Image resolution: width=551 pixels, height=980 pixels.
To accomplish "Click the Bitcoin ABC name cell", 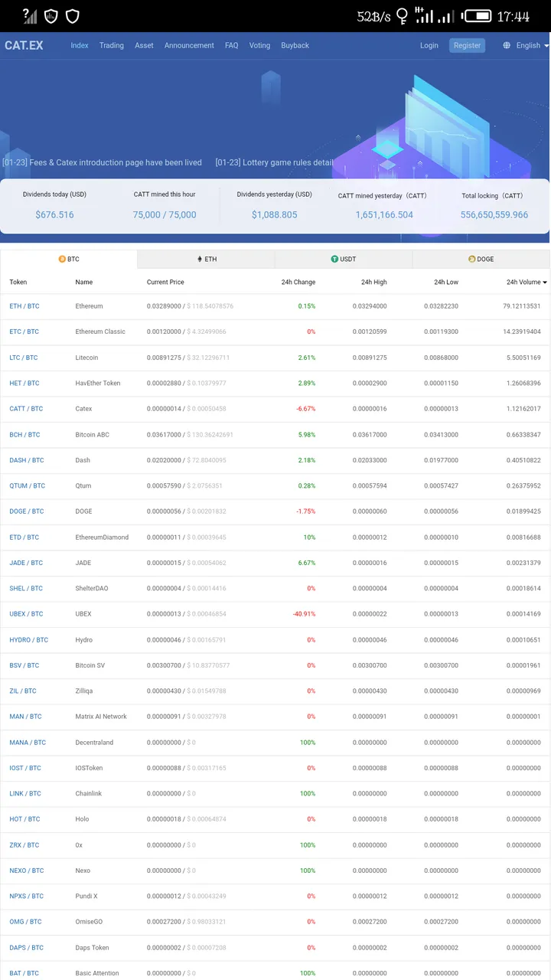I will (93, 435).
